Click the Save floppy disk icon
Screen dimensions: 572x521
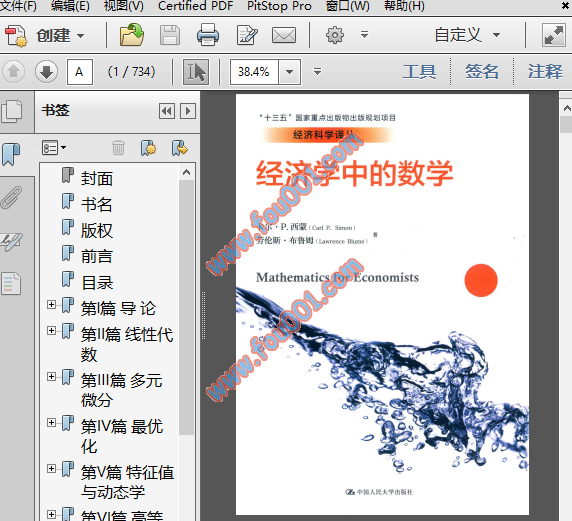(170, 35)
